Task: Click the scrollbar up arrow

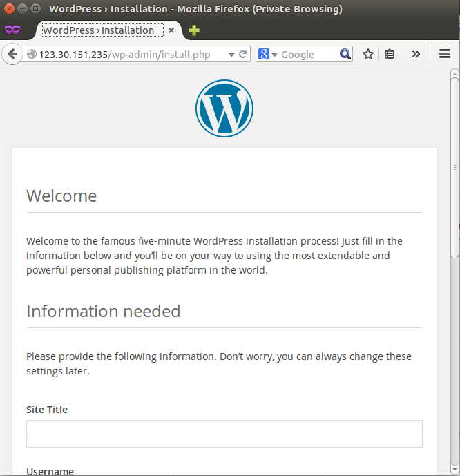Action: (x=454, y=73)
